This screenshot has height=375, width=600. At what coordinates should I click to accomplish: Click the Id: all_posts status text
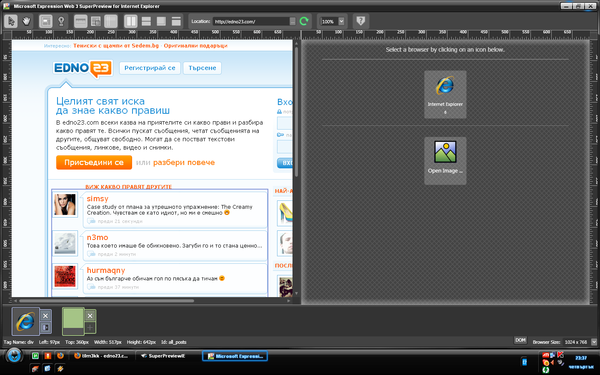click(174, 342)
